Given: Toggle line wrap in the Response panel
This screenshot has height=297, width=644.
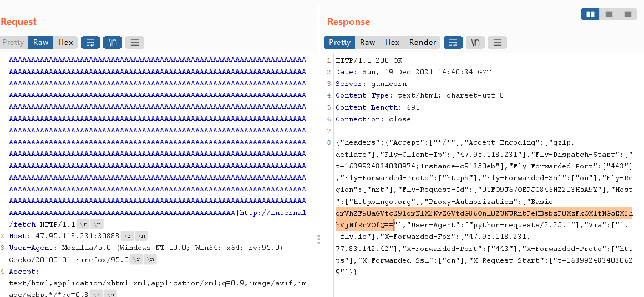Looking at the screenshot, I should coord(453,42).
